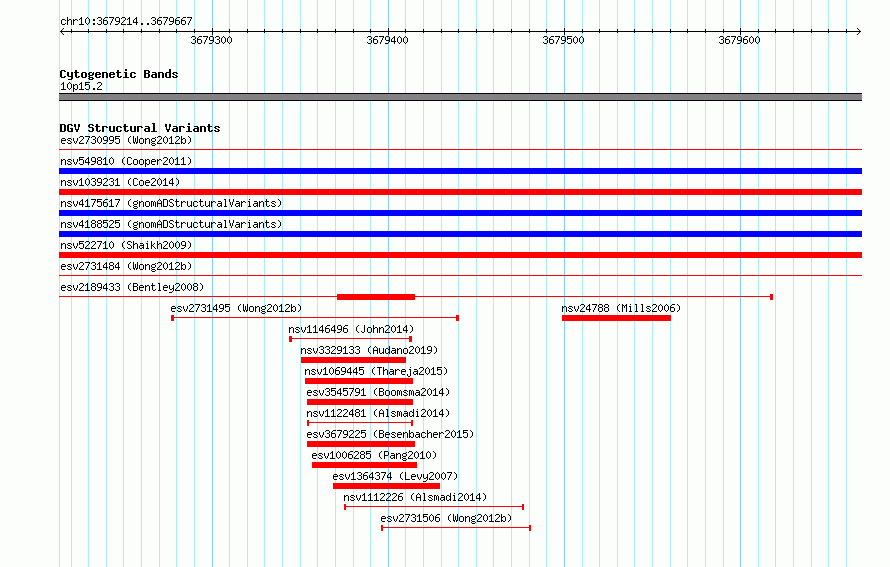The height and width of the screenshot is (567, 890).
Task: Click the gray 10p15.2 cytogenetic band bar
Action: click(460, 97)
